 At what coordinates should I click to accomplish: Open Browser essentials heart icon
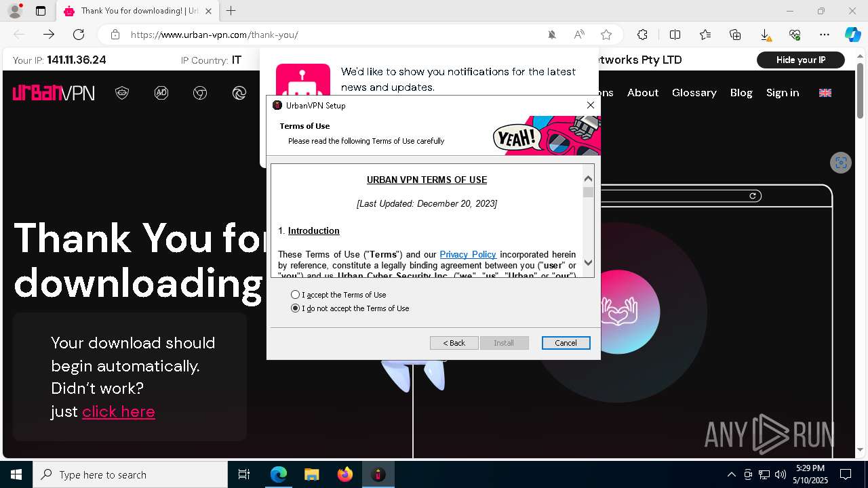pyautogui.click(x=795, y=35)
